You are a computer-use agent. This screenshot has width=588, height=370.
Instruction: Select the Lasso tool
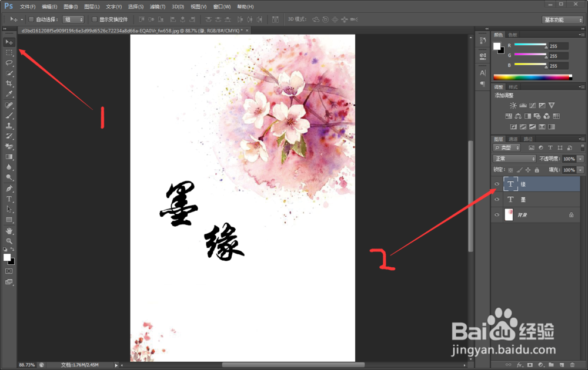9,63
